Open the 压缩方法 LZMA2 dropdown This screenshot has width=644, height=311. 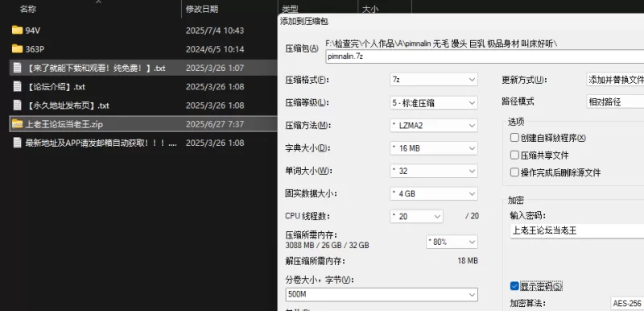point(433,126)
